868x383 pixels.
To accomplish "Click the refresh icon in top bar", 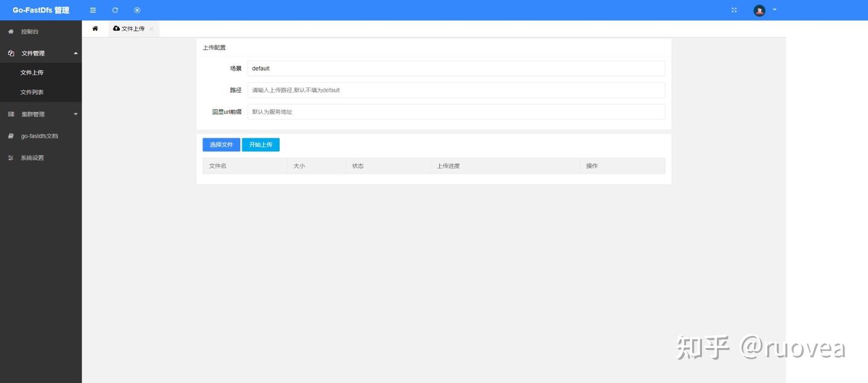I will pyautogui.click(x=115, y=10).
